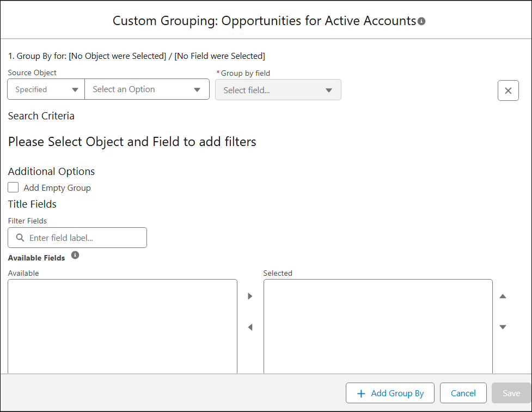Click the right arrow to move fields to Selected
Screen dimensions: 532x412
(250, 296)
